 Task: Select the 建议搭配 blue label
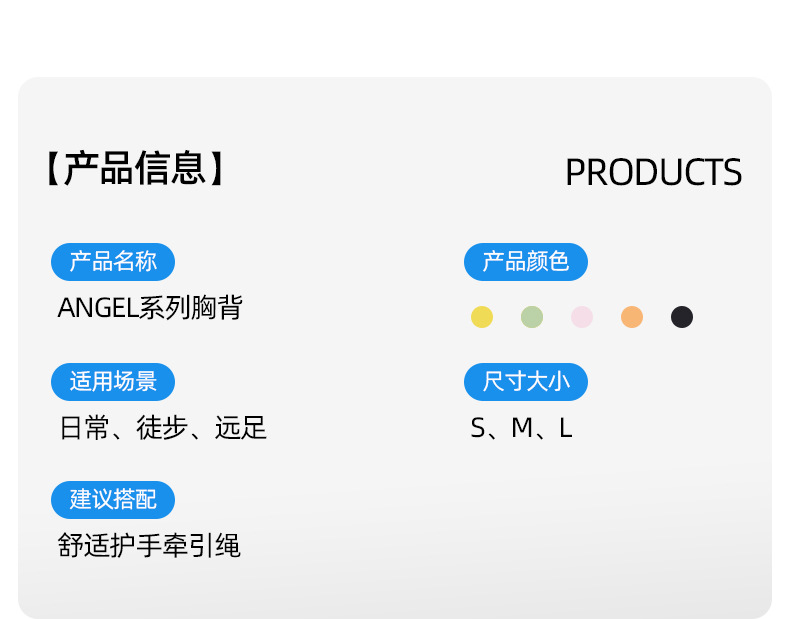113,500
